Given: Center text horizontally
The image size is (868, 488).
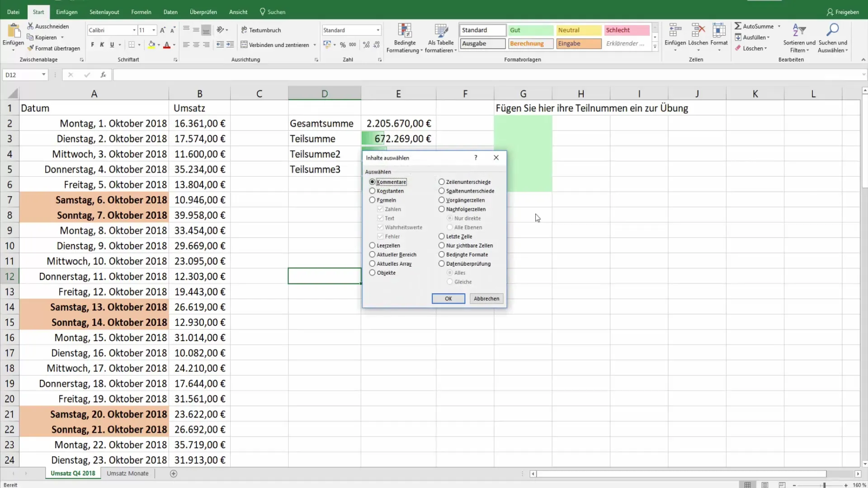Looking at the screenshot, I should pos(196,45).
